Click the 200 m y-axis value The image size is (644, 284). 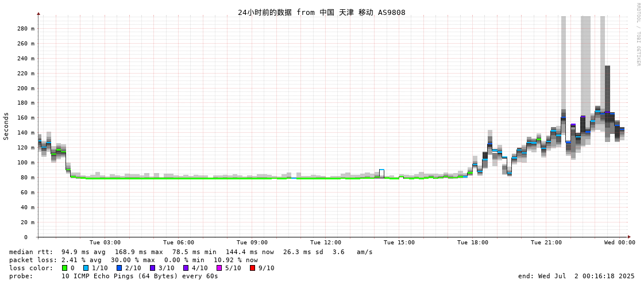26,88
